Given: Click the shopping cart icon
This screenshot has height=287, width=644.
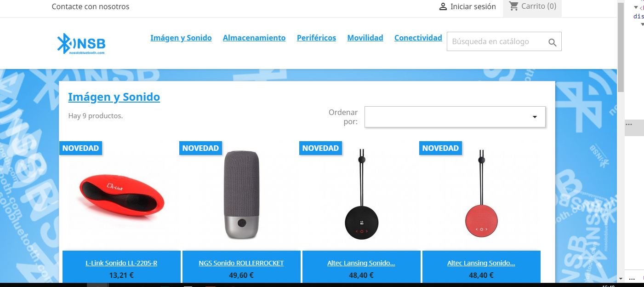Looking at the screenshot, I should click(513, 6).
